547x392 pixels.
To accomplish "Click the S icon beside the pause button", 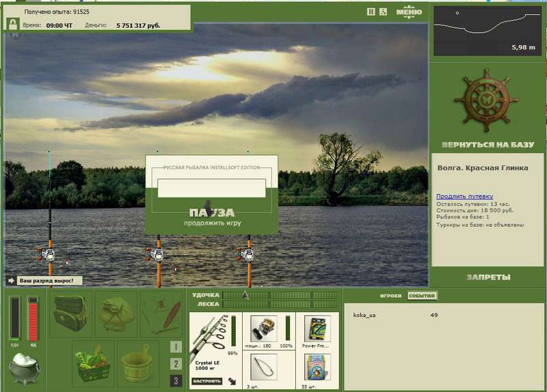I will tap(383, 12).
